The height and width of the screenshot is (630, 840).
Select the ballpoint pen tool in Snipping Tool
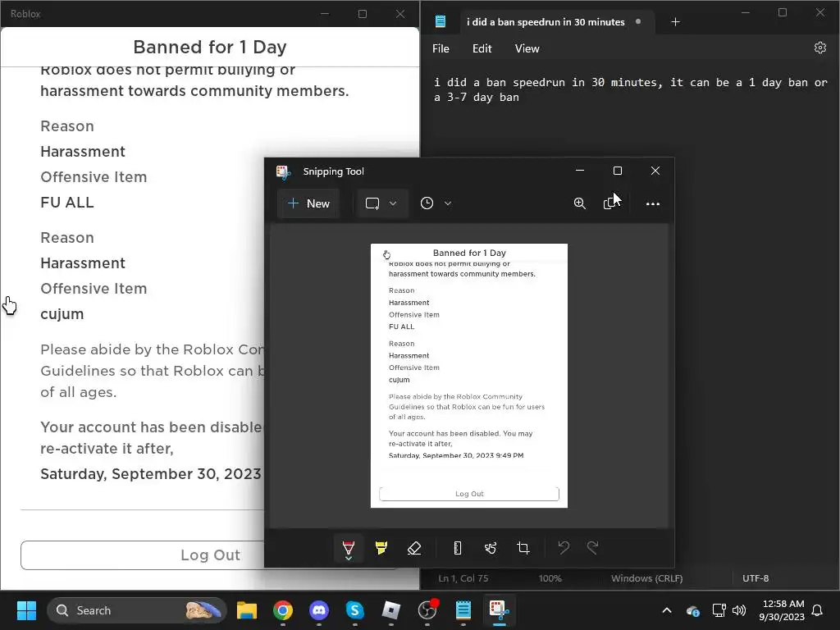click(x=348, y=549)
